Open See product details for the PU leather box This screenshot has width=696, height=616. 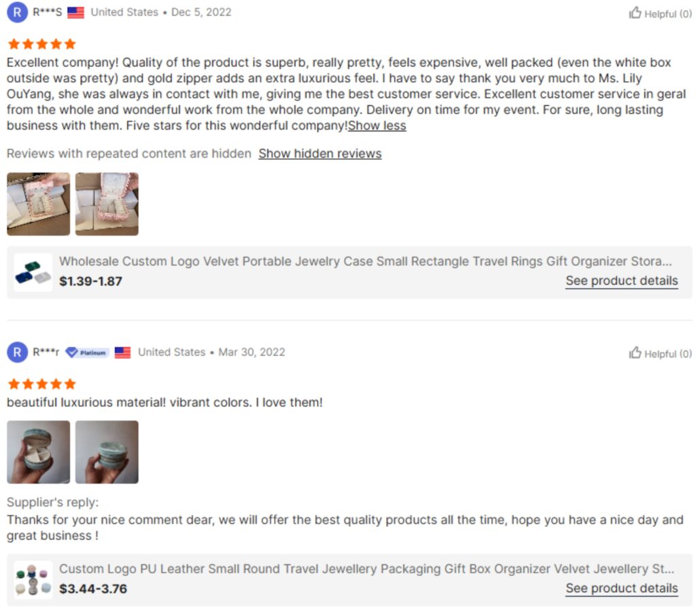point(621,588)
